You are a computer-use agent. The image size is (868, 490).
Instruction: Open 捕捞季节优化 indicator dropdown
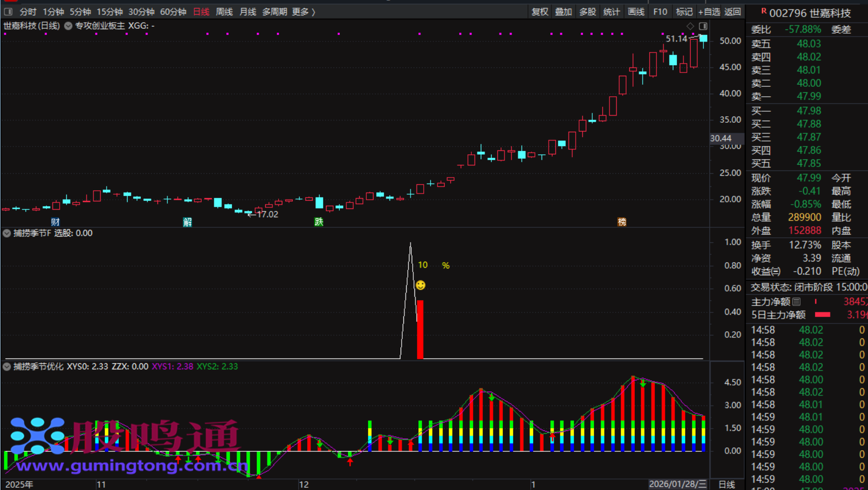[x=7, y=367]
